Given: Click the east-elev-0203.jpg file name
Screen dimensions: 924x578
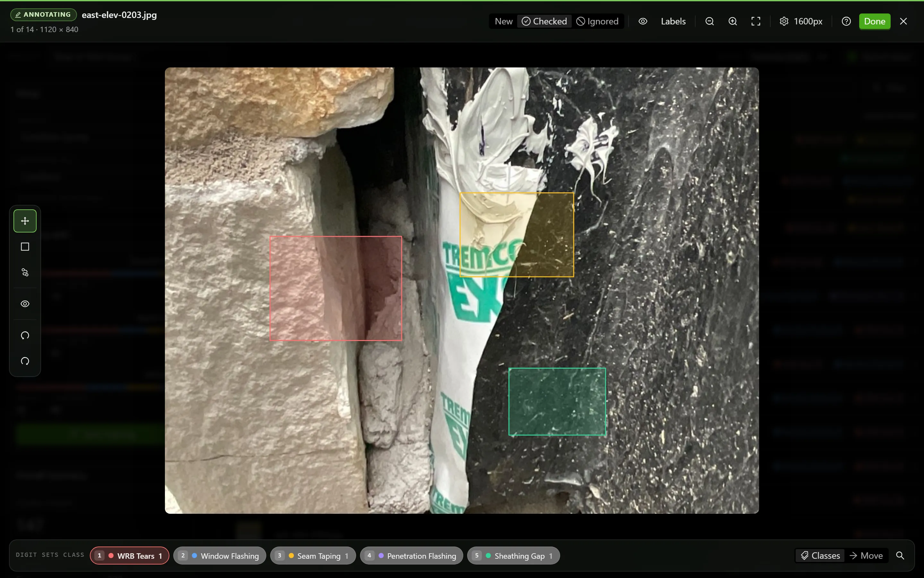Looking at the screenshot, I should coord(119,15).
